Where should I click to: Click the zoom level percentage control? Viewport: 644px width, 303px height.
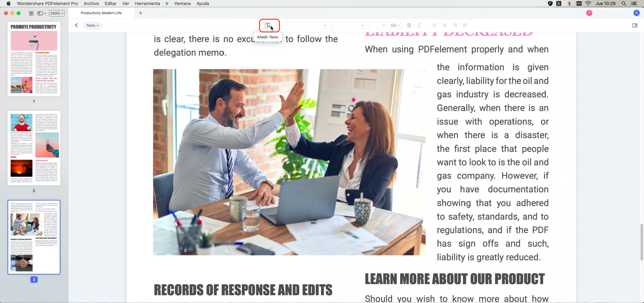pyautogui.click(x=57, y=13)
